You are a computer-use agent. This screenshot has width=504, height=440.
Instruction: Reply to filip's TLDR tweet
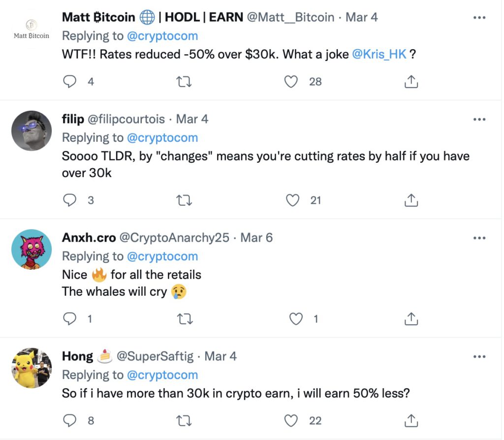[x=70, y=200]
